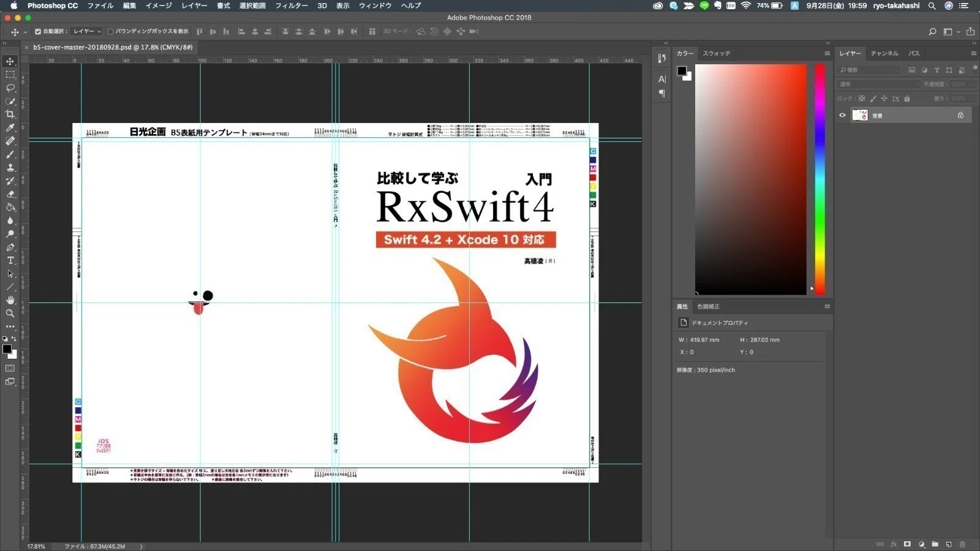The width and height of the screenshot is (980, 551).
Task: Enable バウンディングボックスを表示 checkbox
Action: coord(110,31)
